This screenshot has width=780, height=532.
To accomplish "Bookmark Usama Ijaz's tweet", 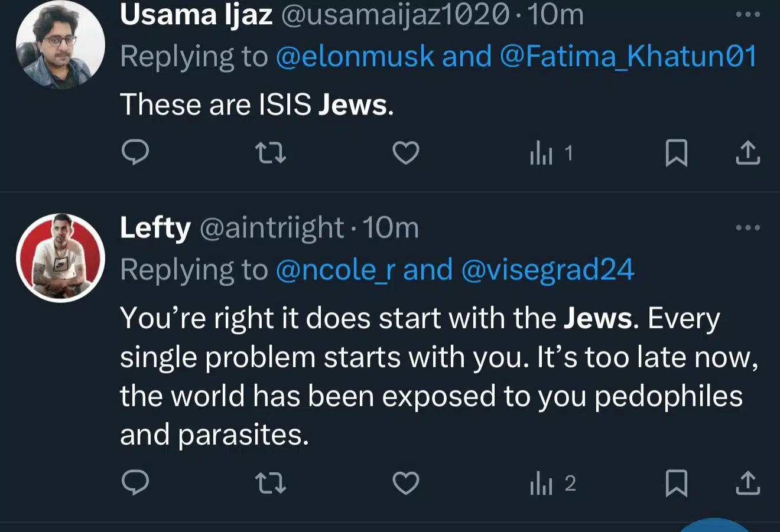I will 676,153.
